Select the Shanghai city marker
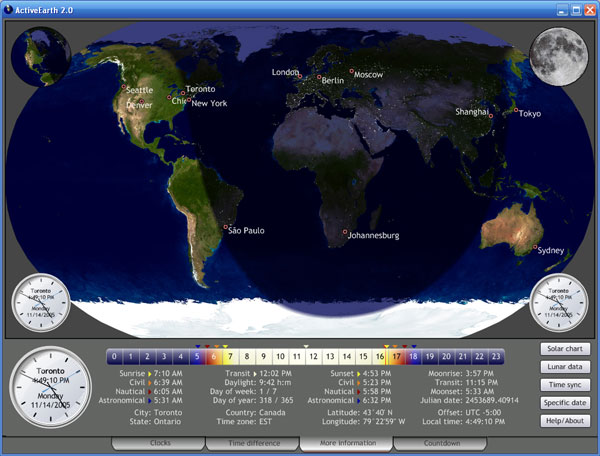Image resolution: width=600 pixels, height=456 pixels. (x=491, y=116)
